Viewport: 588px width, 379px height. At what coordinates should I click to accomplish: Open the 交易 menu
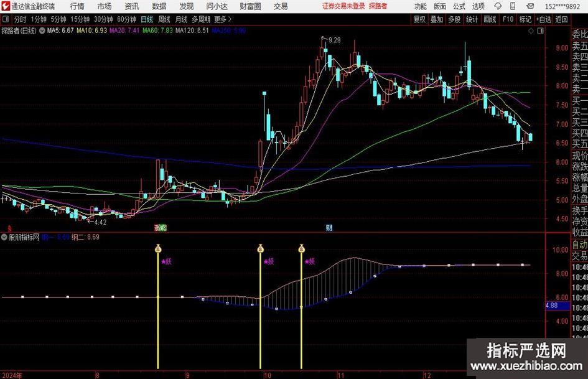click(281, 6)
